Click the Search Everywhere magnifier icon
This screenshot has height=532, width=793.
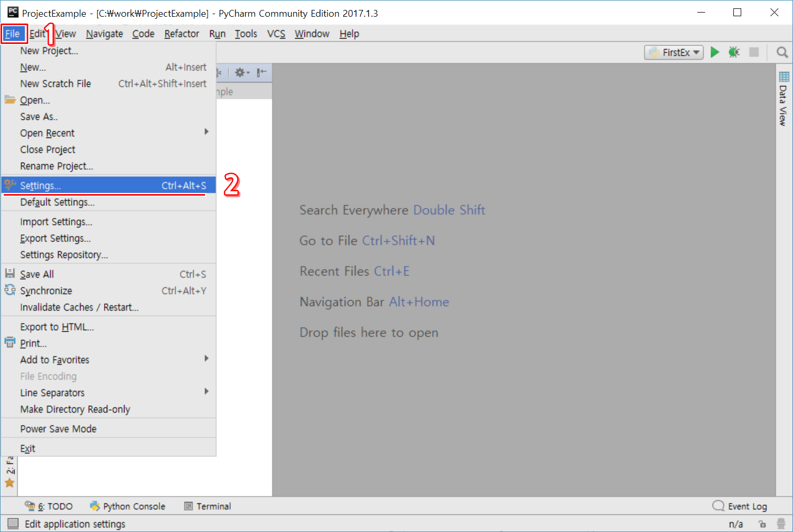point(782,52)
